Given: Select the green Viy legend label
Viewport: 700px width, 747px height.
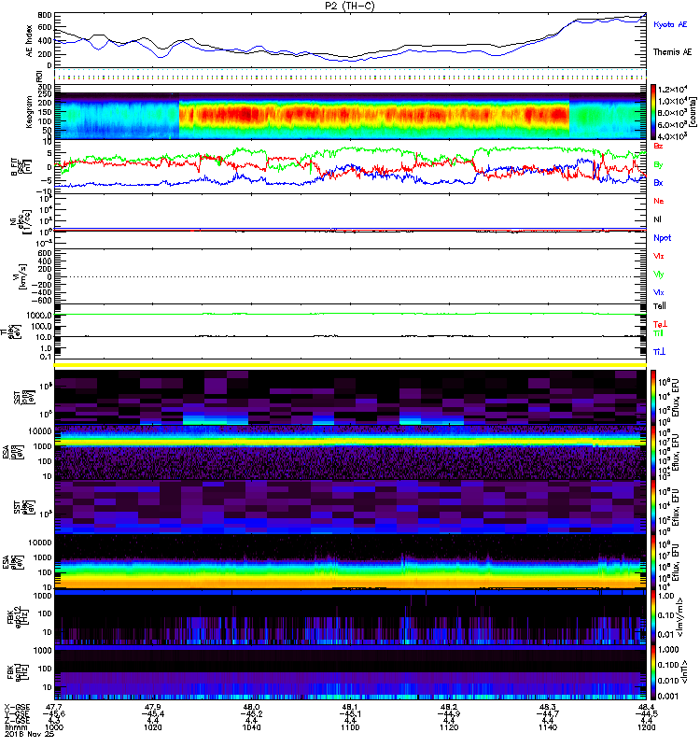Looking at the screenshot, I should point(659,275).
